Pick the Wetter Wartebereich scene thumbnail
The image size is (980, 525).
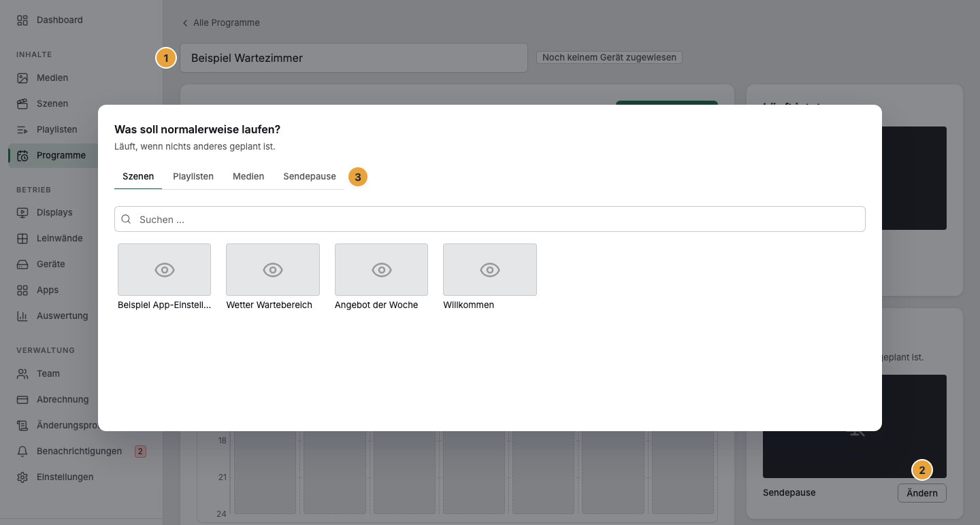(273, 269)
